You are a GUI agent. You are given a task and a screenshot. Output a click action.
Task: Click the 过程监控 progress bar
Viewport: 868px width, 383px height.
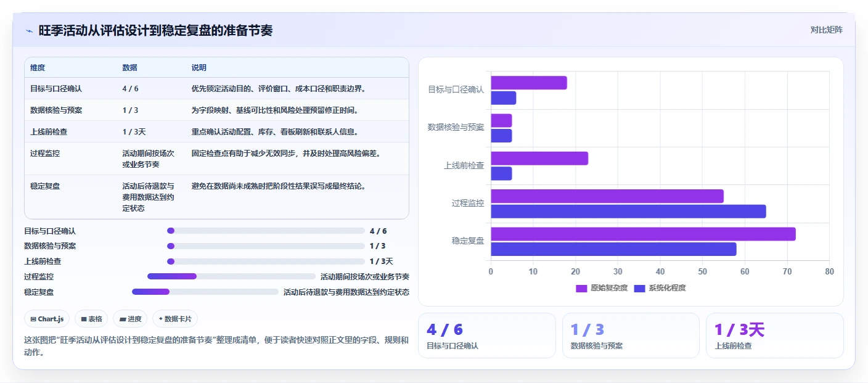tap(231, 276)
